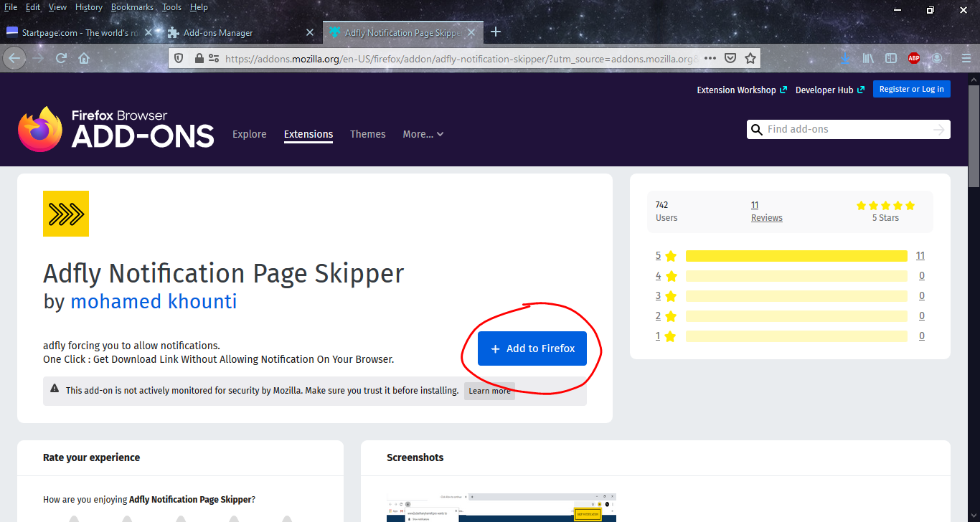This screenshot has height=522, width=980.
Task: Open the Help menu
Action: click(x=199, y=7)
